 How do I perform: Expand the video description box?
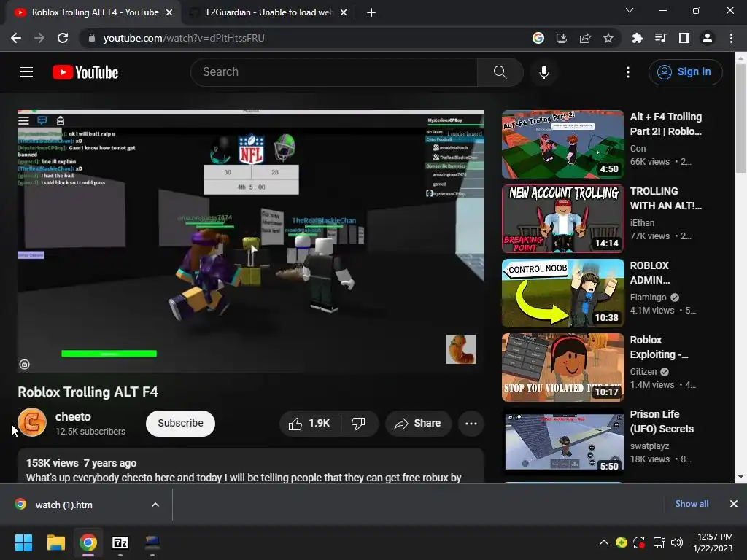click(251, 466)
